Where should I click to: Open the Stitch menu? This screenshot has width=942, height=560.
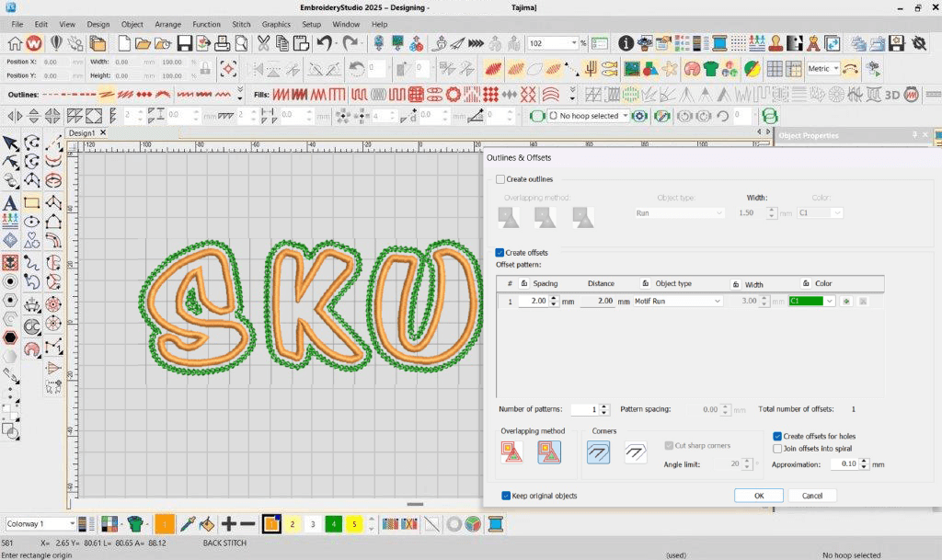(241, 24)
